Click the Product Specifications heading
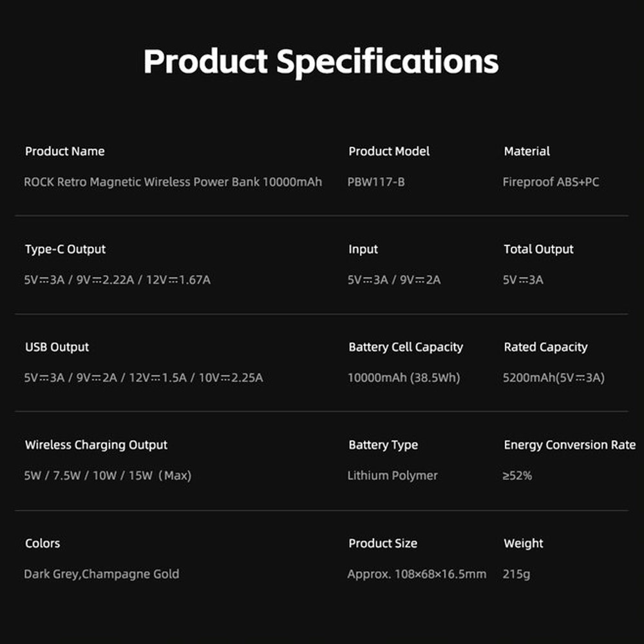644x644 pixels. (321, 62)
